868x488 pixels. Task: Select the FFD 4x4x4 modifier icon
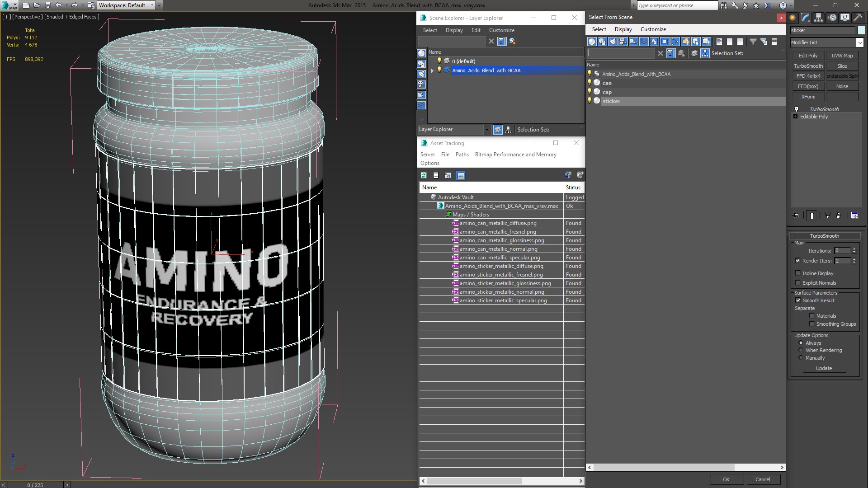point(808,75)
